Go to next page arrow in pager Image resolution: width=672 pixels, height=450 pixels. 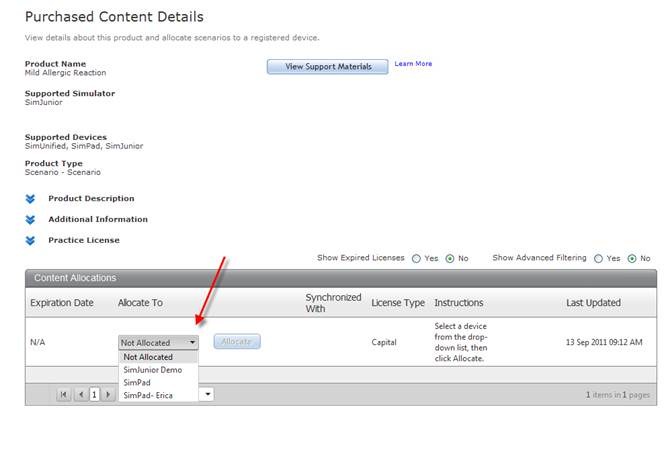(x=108, y=395)
